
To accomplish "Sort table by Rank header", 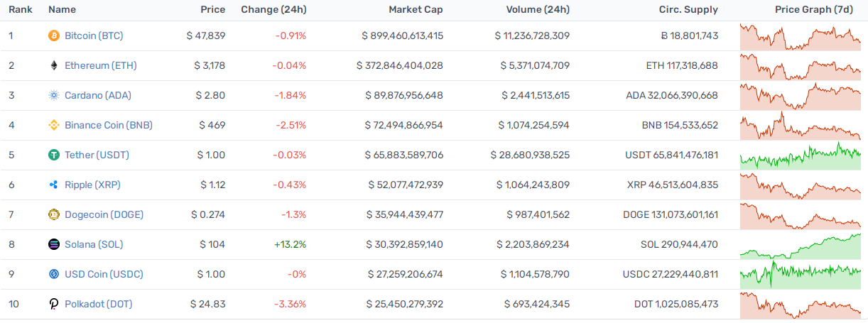I will (x=20, y=10).
